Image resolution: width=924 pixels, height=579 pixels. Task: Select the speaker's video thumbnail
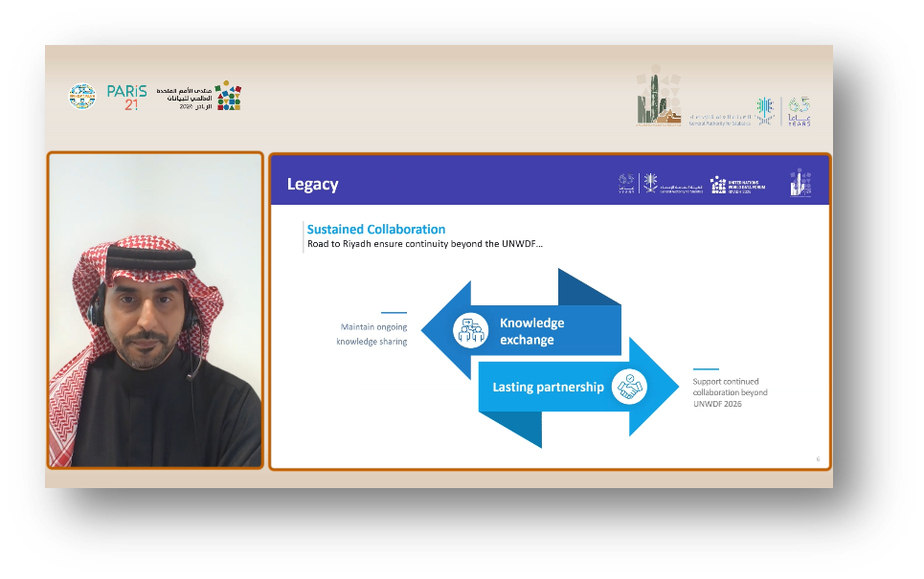(x=155, y=310)
